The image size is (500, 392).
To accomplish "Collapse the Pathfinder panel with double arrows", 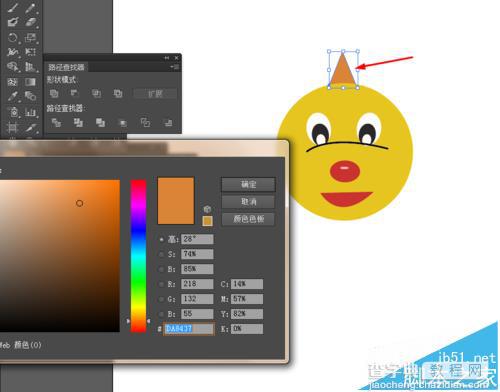I will pyautogui.click(x=167, y=58).
